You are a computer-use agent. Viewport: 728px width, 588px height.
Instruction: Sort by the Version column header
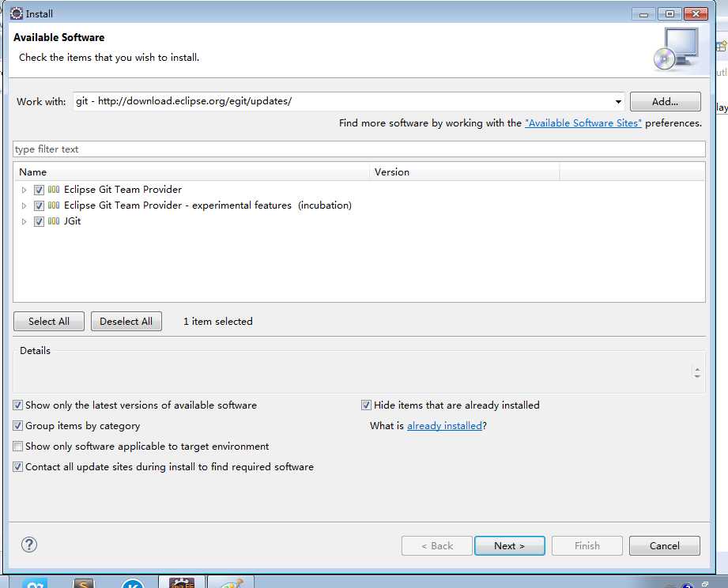click(x=465, y=171)
